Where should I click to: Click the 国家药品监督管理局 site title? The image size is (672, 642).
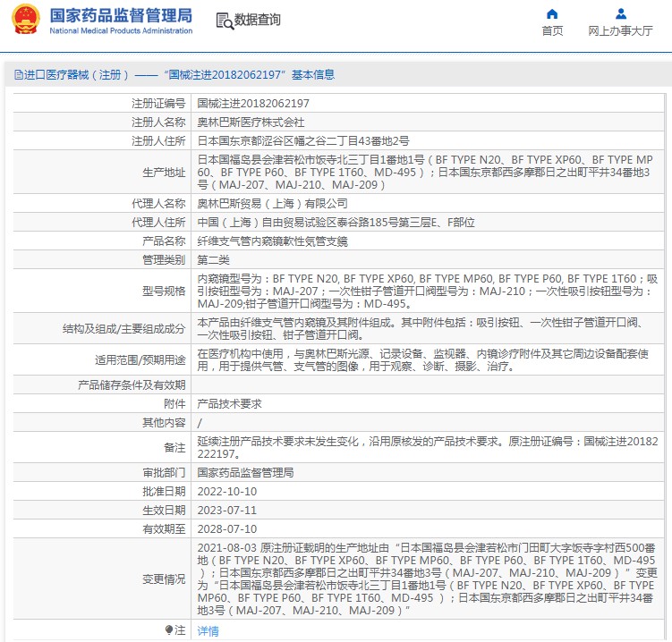click(121, 15)
